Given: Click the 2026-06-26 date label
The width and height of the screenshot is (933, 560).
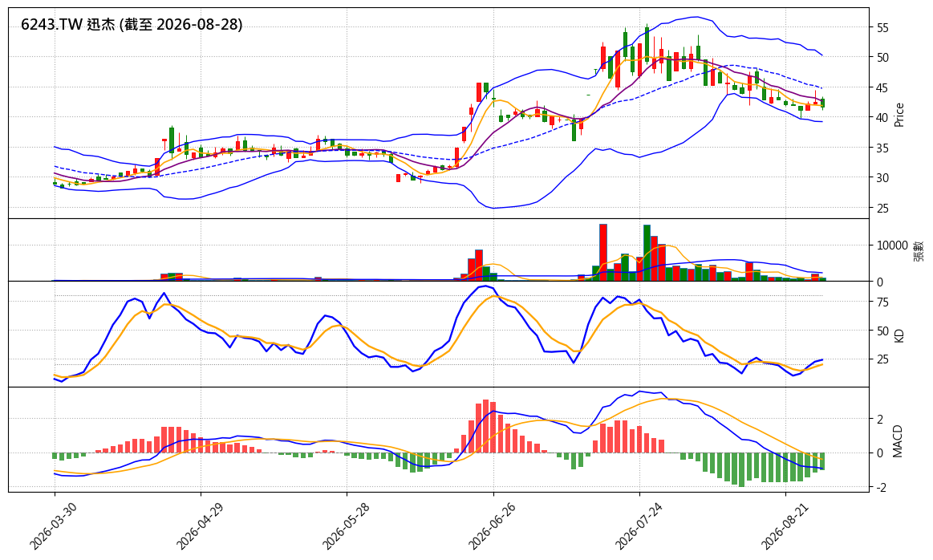Looking at the screenshot, I should coord(492,526).
